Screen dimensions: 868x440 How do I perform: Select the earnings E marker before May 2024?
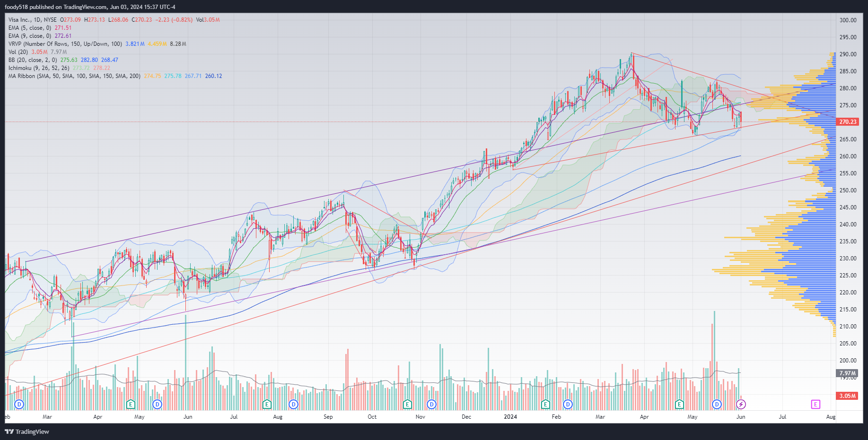(x=679, y=404)
